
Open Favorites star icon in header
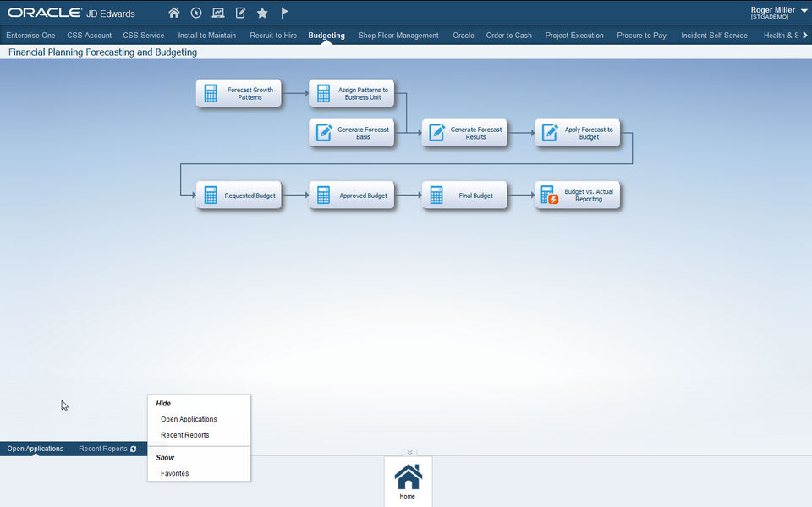pyautogui.click(x=262, y=13)
